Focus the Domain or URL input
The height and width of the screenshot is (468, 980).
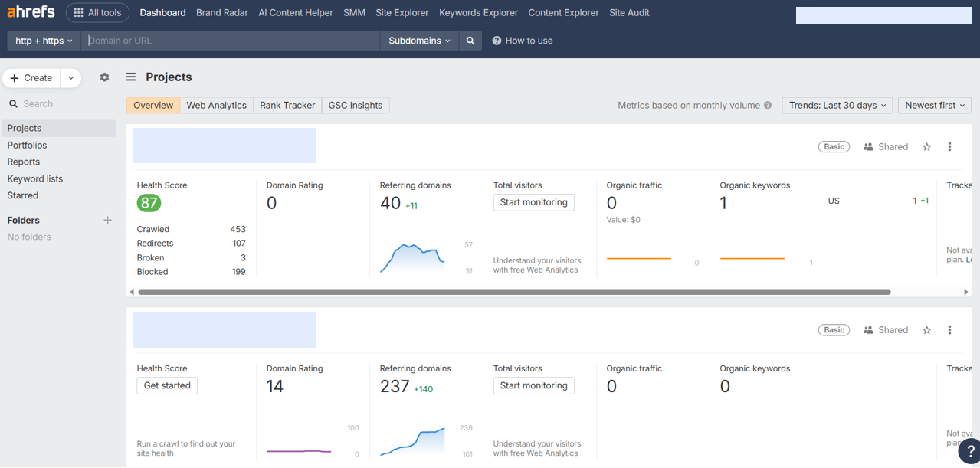pos(231,41)
